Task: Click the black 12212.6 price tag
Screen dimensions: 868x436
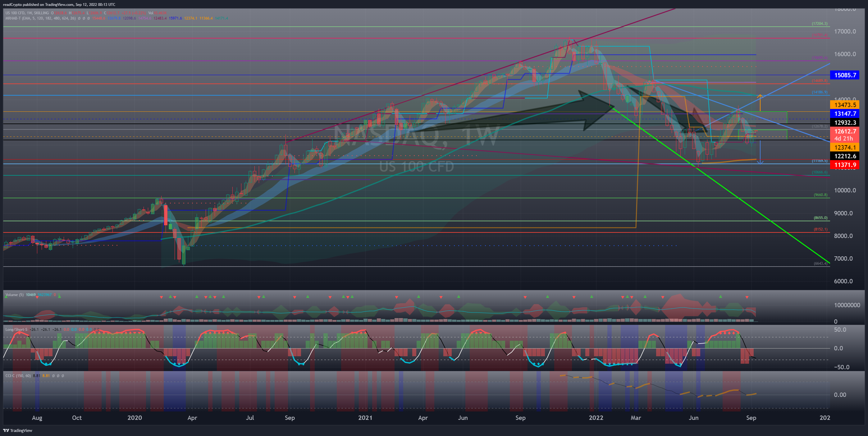Action: click(845, 156)
